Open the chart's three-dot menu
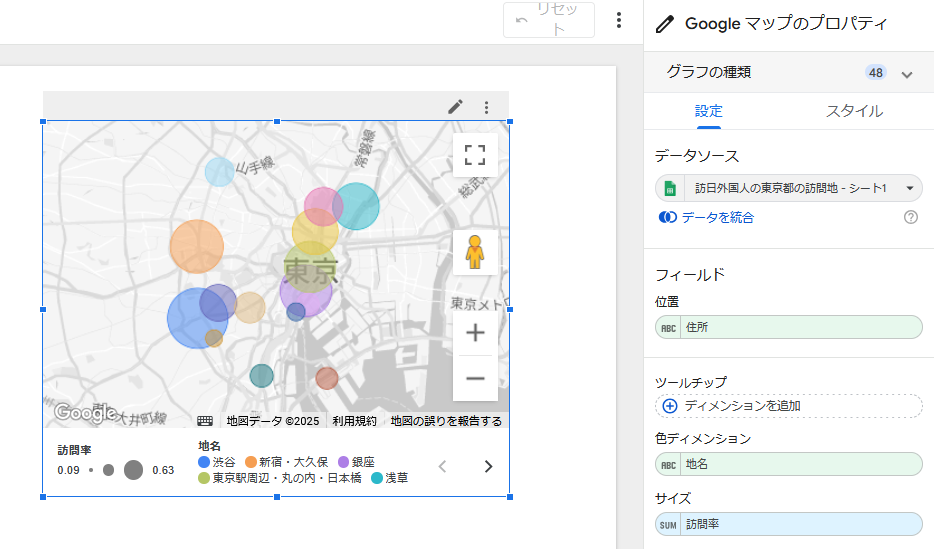Viewport: 934px width, 549px height. pos(487,107)
